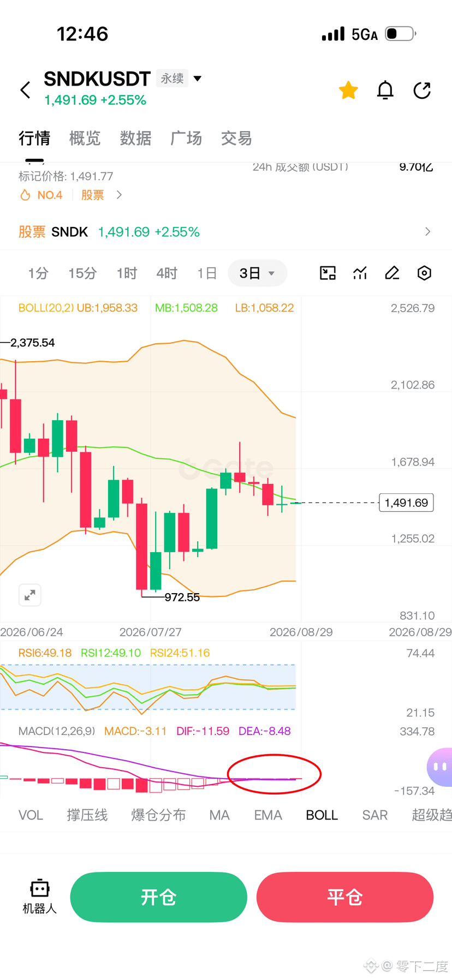Tap the green 开仓 button
This screenshot has height=980, width=452.
(158, 897)
